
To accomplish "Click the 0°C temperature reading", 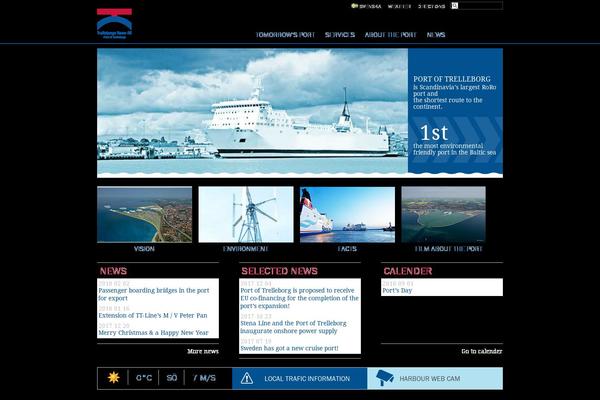I will pyautogui.click(x=144, y=378).
